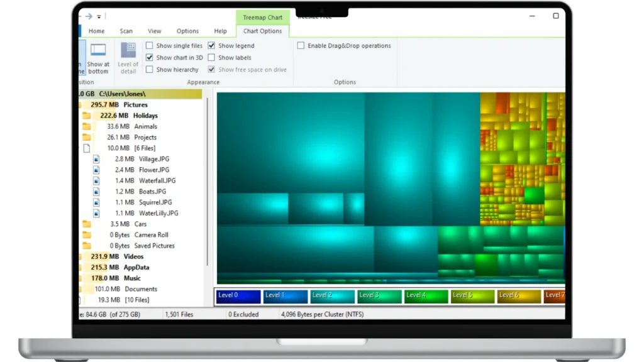
Task: Toggle the Show legend checkbox
Action: [212, 46]
